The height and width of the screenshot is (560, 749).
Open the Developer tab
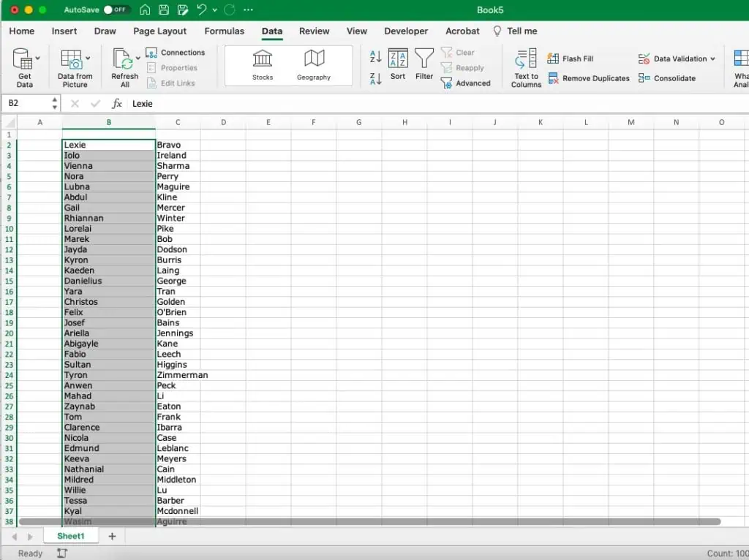pyautogui.click(x=406, y=31)
